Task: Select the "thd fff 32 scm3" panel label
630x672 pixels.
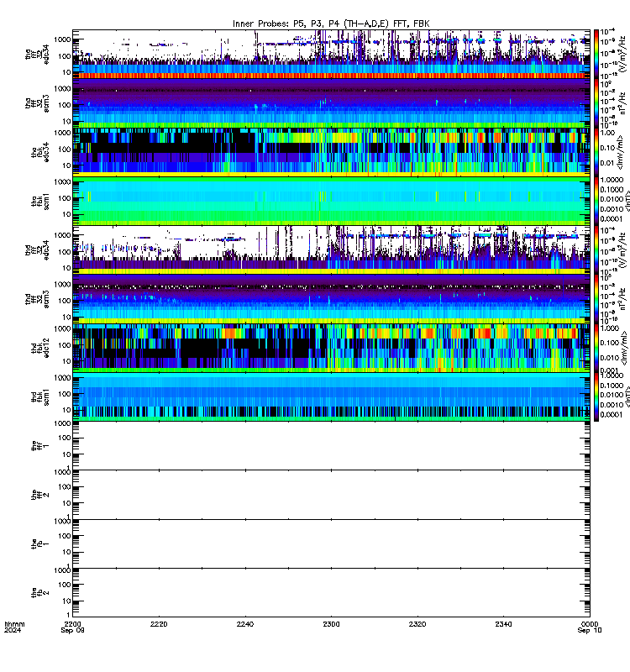Action: pyautogui.click(x=37, y=299)
